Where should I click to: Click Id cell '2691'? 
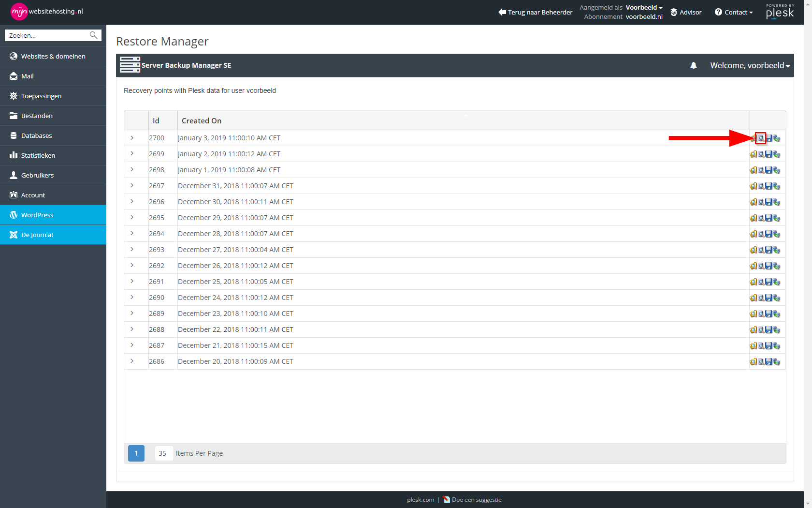157,282
